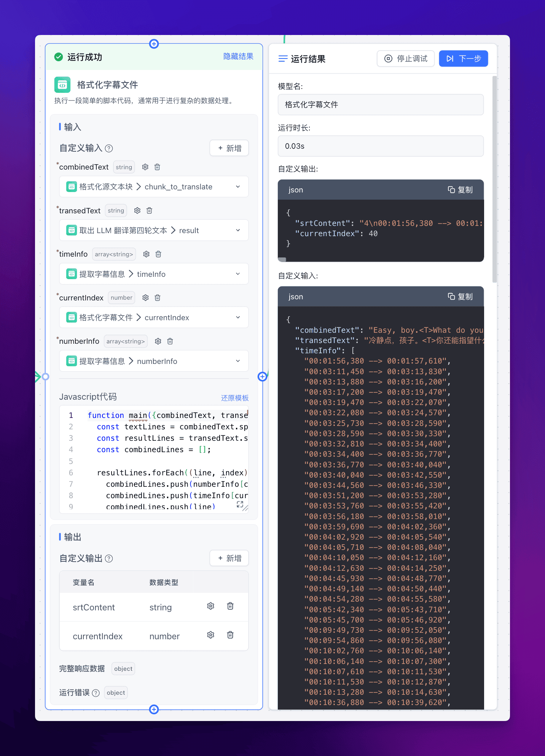Delete the transedText input variable
Viewport: 545px width, 756px height.
point(150,210)
